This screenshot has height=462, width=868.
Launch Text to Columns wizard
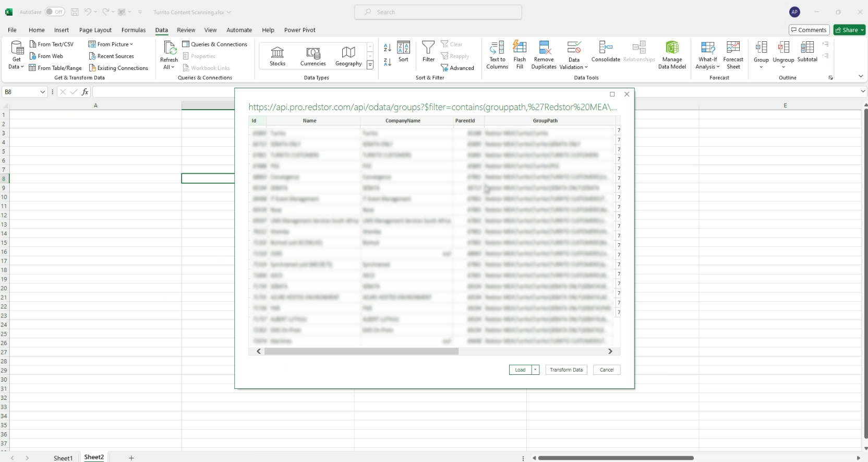(497, 55)
